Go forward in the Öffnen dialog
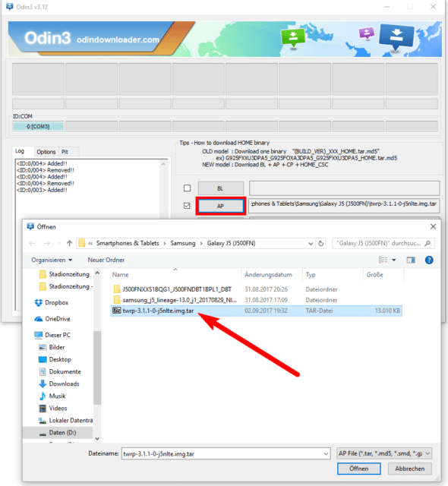Viewport: 448px width, 486px height. click(x=47, y=243)
